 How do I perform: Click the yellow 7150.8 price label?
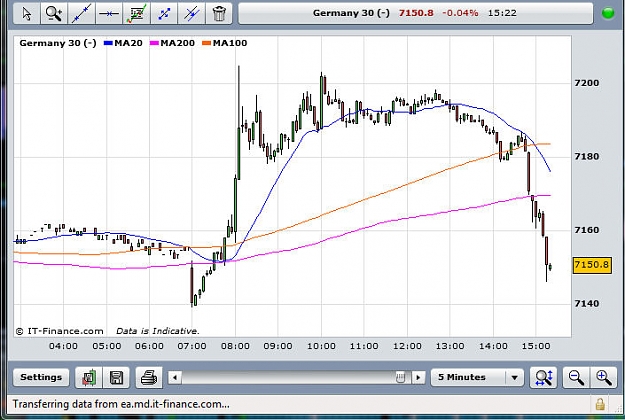tap(592, 265)
